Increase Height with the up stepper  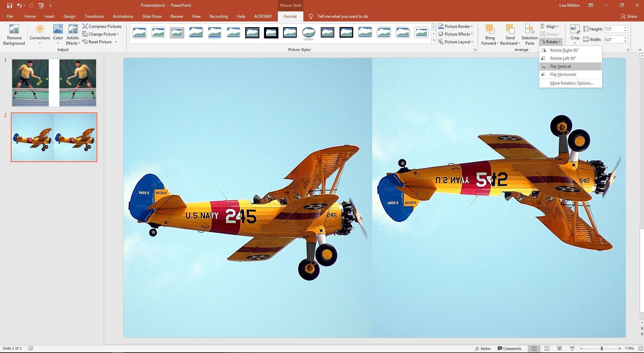[626, 28]
